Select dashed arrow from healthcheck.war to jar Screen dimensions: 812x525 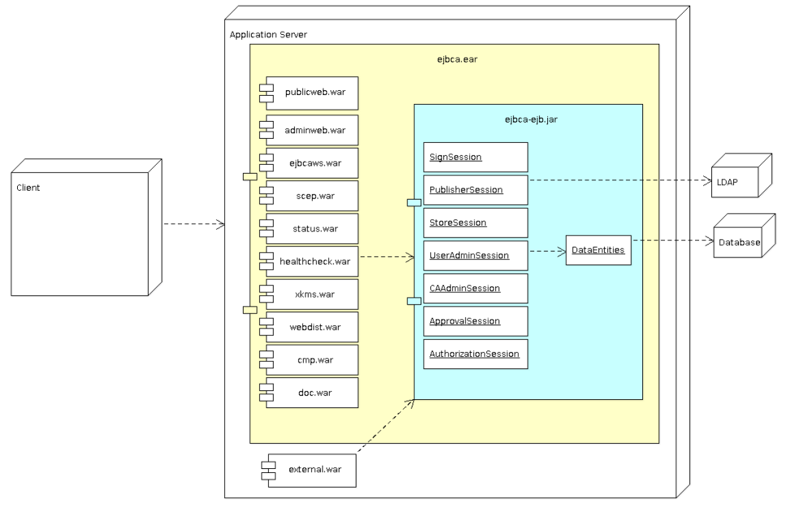click(387, 256)
